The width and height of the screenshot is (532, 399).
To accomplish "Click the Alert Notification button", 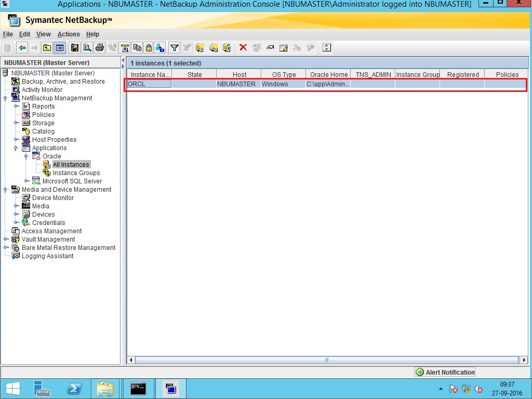I will 444,371.
